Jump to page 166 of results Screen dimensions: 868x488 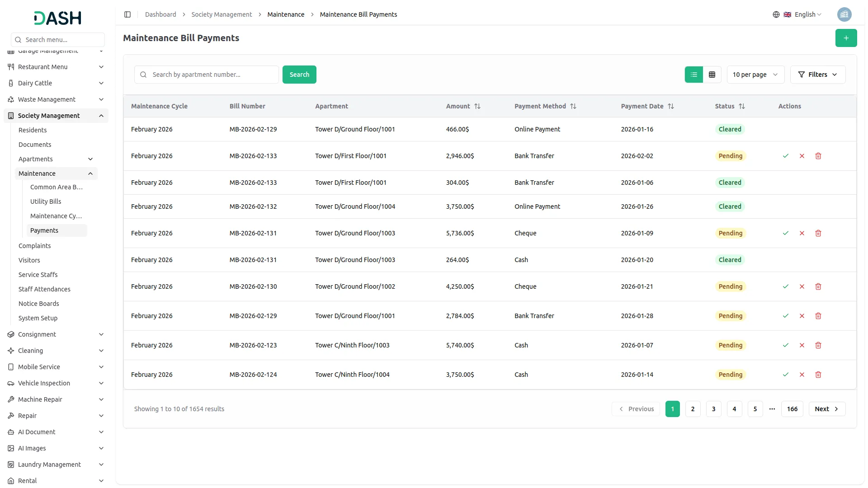point(792,409)
